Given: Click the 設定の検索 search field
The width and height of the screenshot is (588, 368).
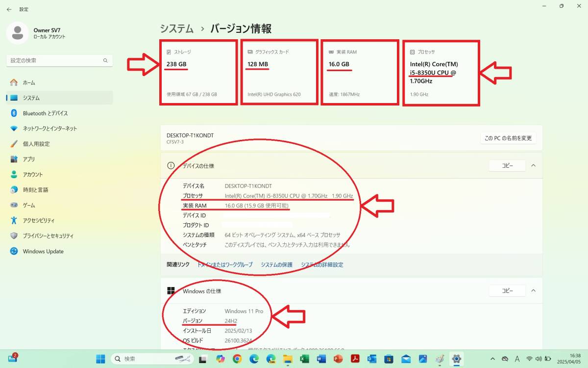Looking at the screenshot, I should (59, 60).
